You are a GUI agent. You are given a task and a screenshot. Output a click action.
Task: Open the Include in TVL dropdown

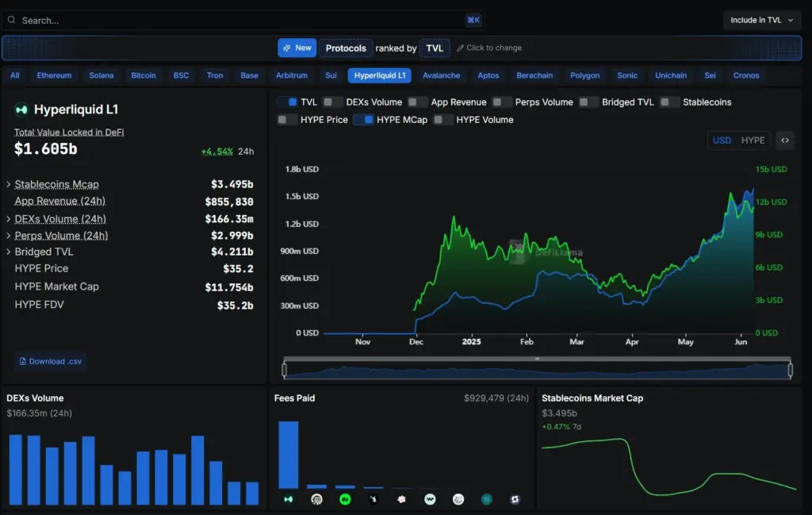[761, 20]
